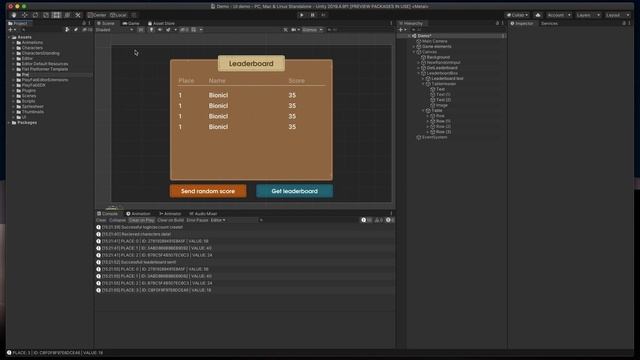Select GetLeaderboard object in Hierarchy
This screenshot has height=360, width=640.
[x=442, y=68]
